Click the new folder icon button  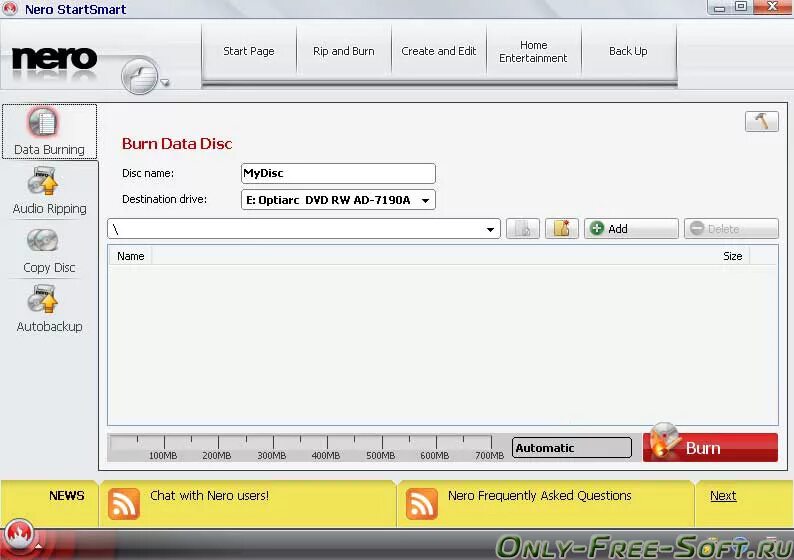562,229
